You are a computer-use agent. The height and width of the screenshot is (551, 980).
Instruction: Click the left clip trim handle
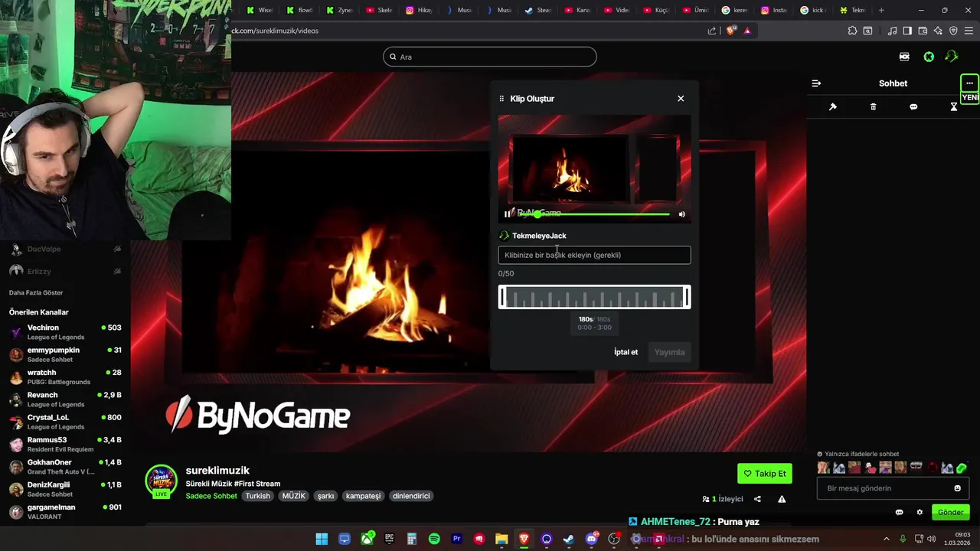(502, 297)
